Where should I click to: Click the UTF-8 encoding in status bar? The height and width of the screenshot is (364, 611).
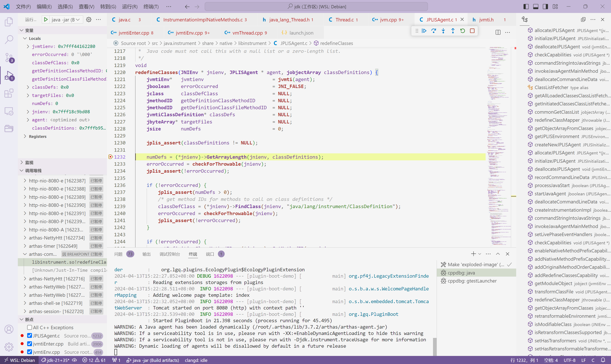point(569,360)
